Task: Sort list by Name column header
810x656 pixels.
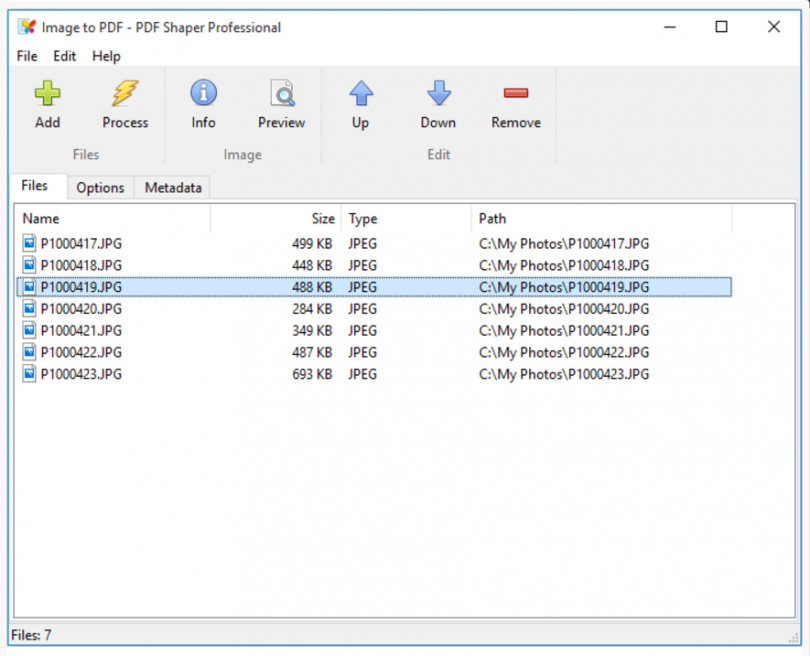Action: [112, 218]
